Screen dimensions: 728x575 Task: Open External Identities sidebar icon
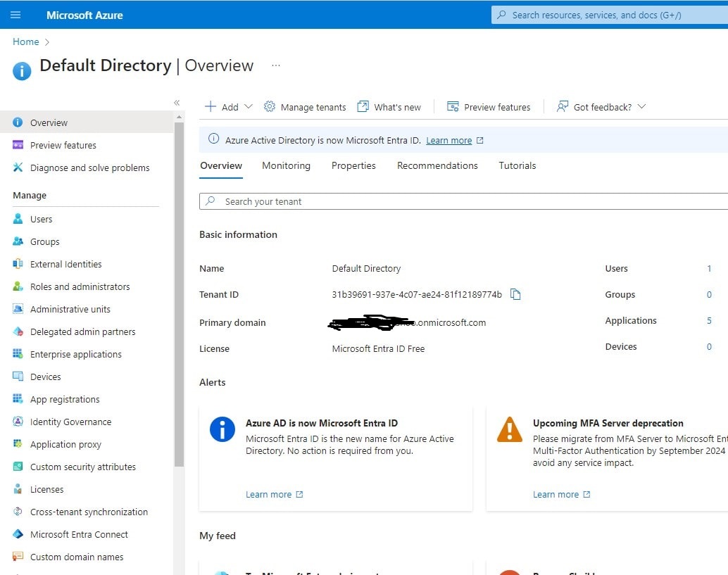(18, 264)
